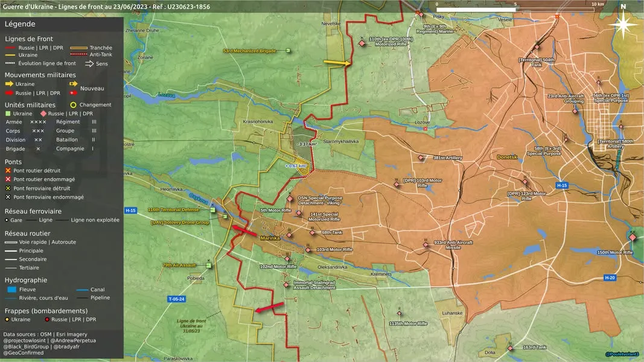The width and height of the screenshot is (644, 362).
Task: Click the Donetsk city label
Action: (x=507, y=157)
